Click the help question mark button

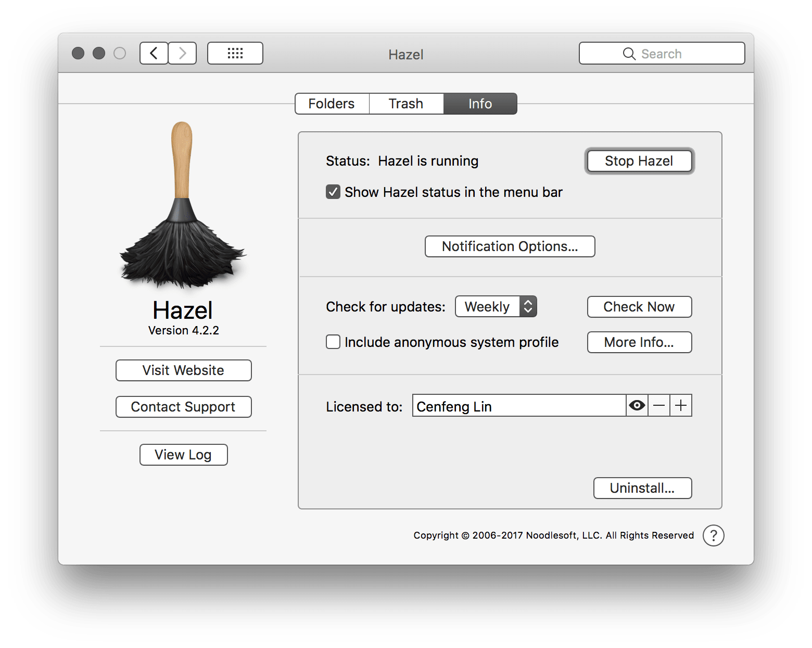(713, 535)
